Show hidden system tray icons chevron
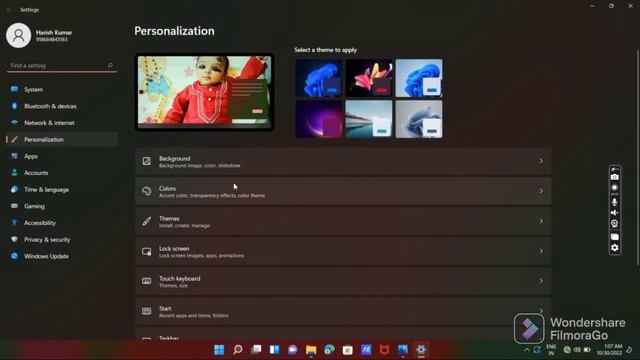The height and width of the screenshot is (360, 640). 527,350
